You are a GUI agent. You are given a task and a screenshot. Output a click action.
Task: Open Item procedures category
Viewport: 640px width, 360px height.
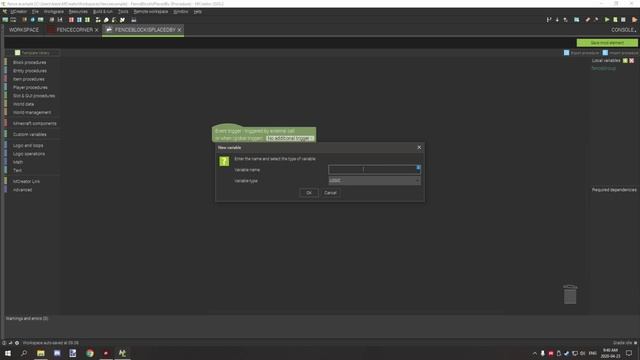[x=29, y=79]
